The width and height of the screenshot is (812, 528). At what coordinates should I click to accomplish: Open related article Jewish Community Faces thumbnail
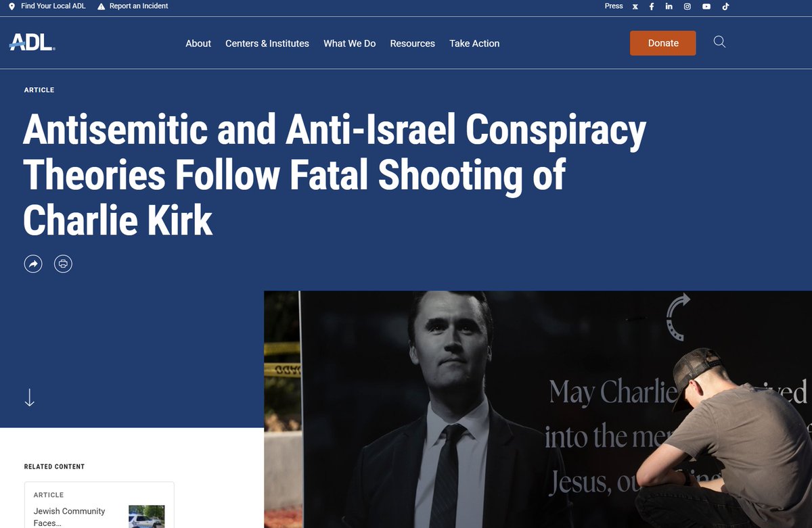point(147,517)
